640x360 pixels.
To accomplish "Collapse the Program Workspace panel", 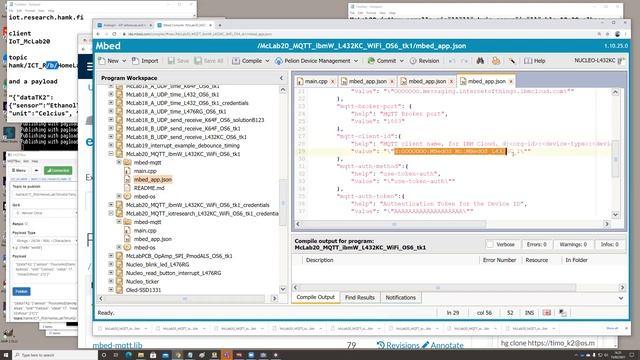I will [281, 78].
